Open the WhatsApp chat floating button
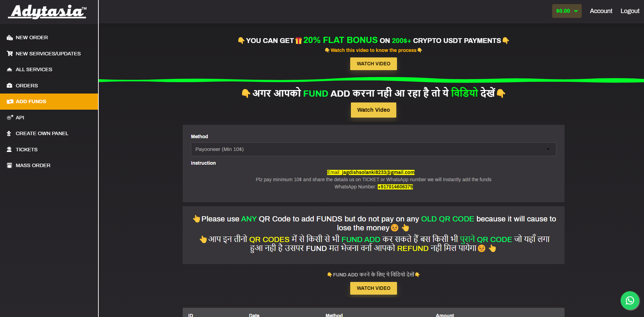This screenshot has width=644, height=317. [x=630, y=300]
